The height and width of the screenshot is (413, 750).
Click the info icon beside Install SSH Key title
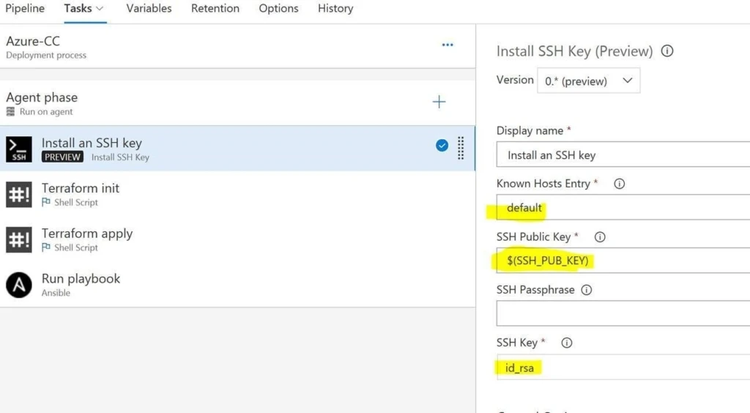(x=667, y=51)
